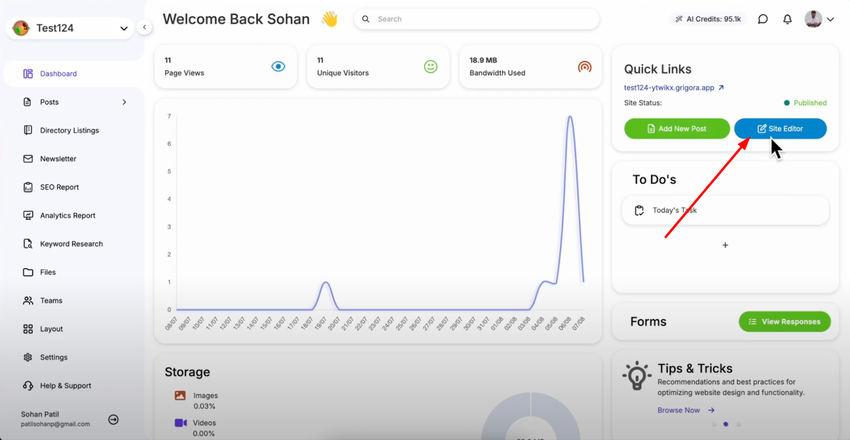The width and height of the screenshot is (850, 440).
Task: Go to Keyword Research in sidebar
Action: 71,244
